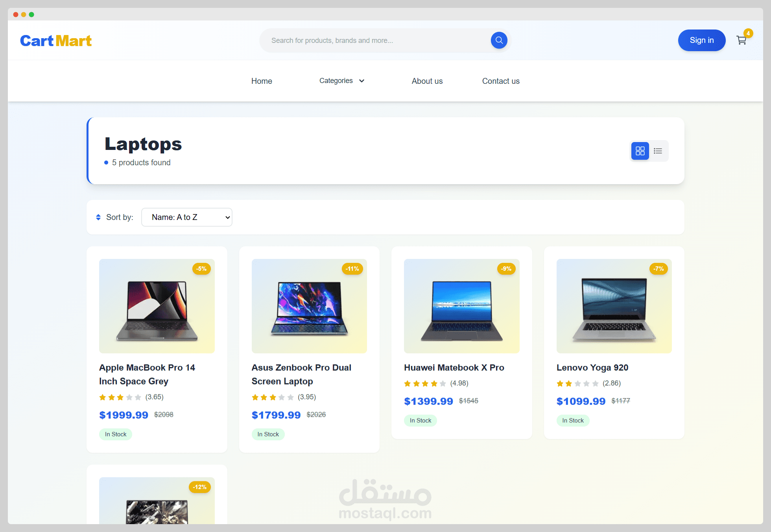Click the MacBook's In Stock badge
771x532 pixels.
pyautogui.click(x=116, y=434)
